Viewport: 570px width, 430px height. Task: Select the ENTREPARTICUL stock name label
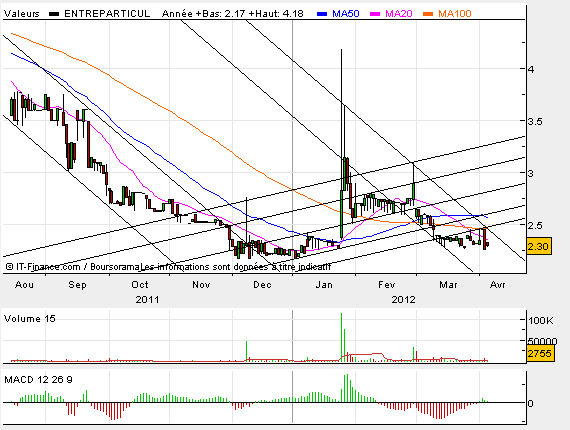[107, 14]
